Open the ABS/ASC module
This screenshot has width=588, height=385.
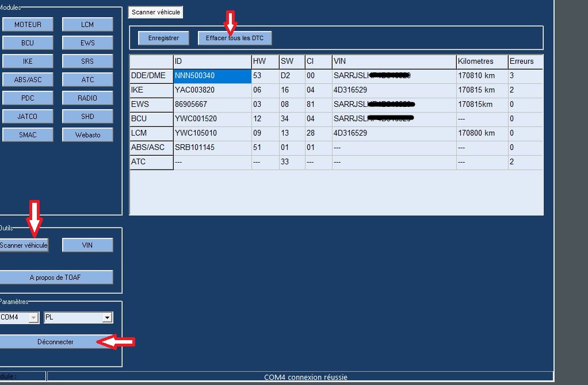coord(28,80)
